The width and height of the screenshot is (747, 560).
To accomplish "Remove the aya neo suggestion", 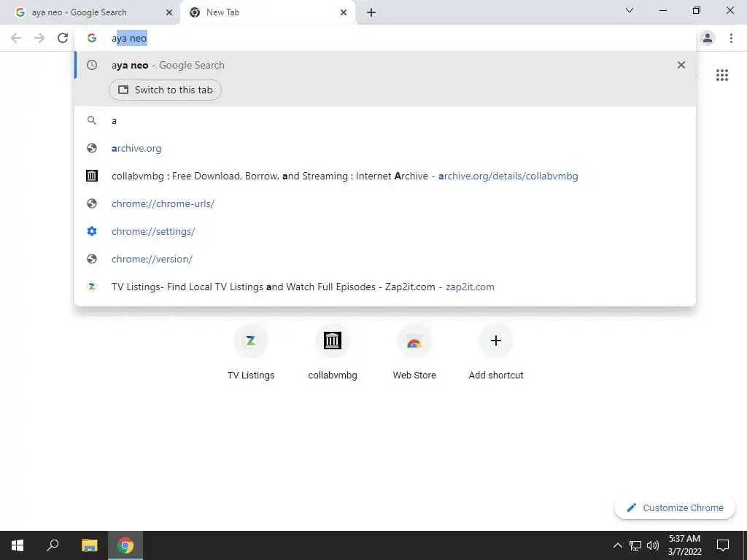I will pyautogui.click(x=681, y=65).
